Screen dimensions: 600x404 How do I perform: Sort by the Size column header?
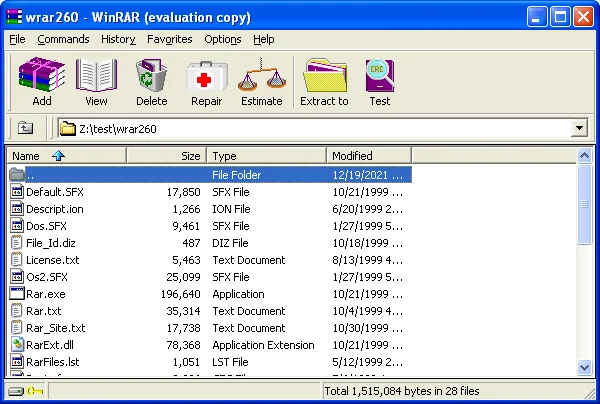tap(166, 156)
